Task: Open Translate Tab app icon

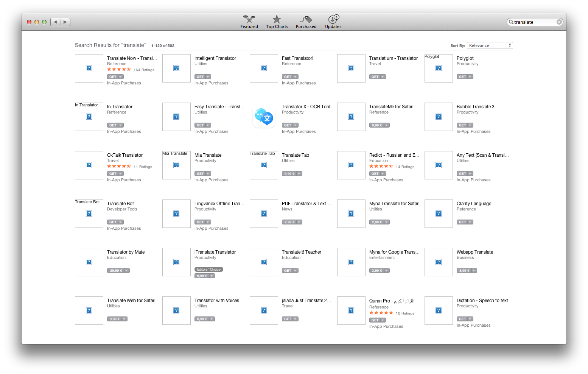Action: point(264,165)
